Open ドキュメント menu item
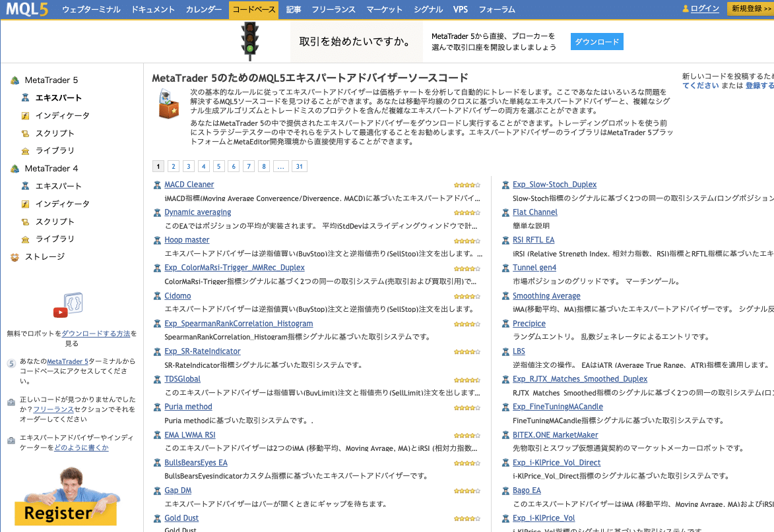This screenshot has height=532, width=774. point(153,9)
